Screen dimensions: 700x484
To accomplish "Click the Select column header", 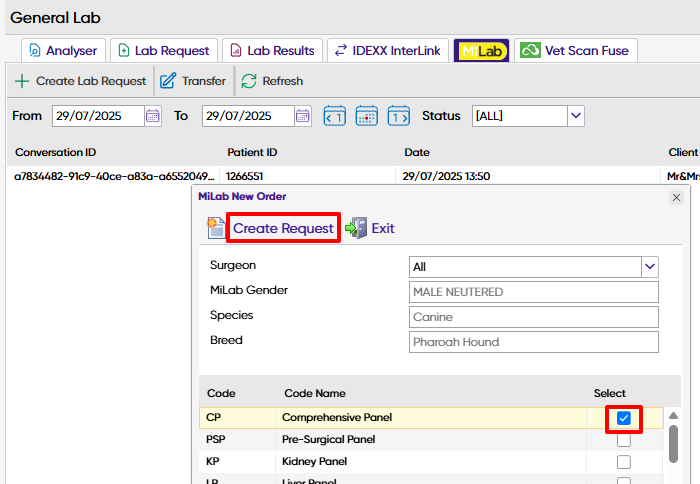I will click(x=609, y=393).
